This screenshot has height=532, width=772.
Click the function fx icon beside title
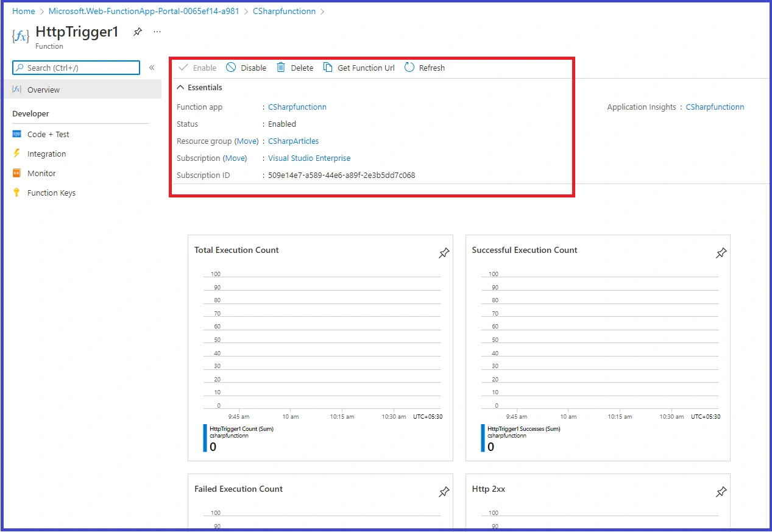click(21, 37)
